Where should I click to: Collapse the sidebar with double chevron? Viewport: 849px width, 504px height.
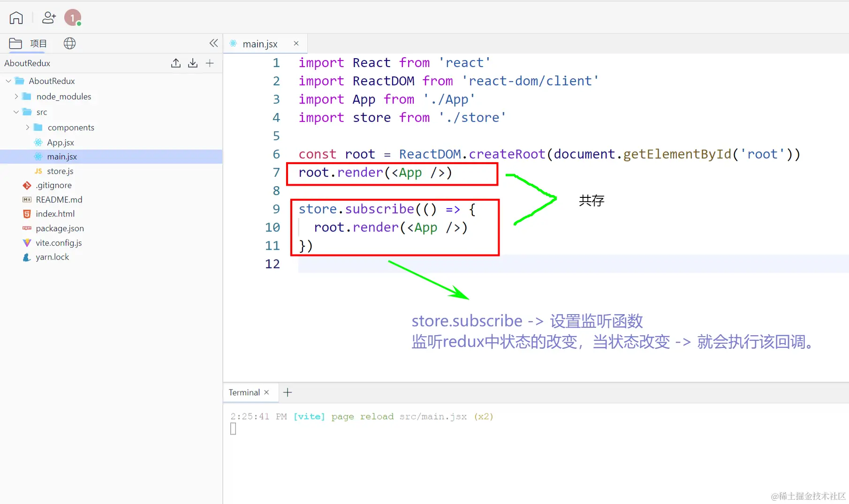coord(213,43)
